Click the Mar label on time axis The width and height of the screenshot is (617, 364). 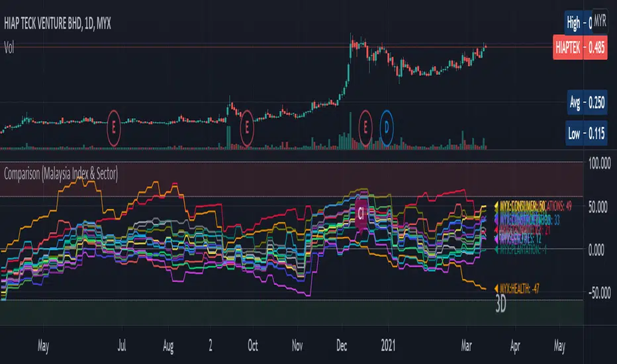tap(466, 346)
